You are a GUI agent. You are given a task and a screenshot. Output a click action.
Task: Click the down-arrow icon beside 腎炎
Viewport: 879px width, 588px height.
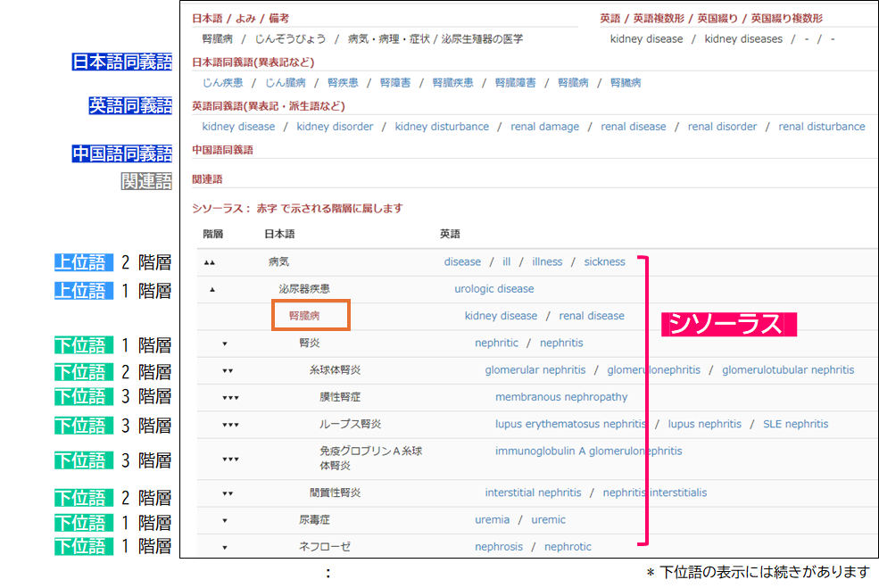(225, 344)
